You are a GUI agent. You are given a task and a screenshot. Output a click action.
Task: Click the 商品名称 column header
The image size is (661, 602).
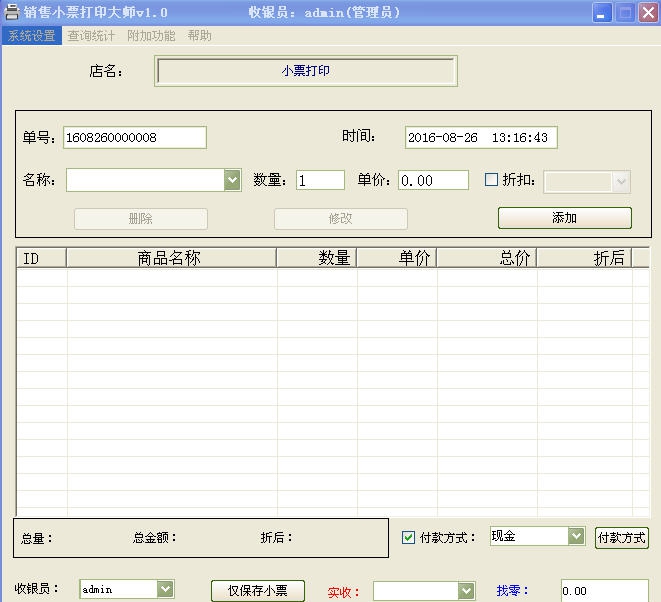coord(170,258)
